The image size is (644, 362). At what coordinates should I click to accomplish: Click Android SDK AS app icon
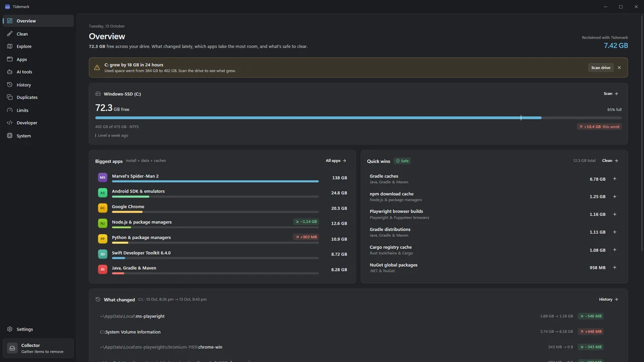click(103, 193)
